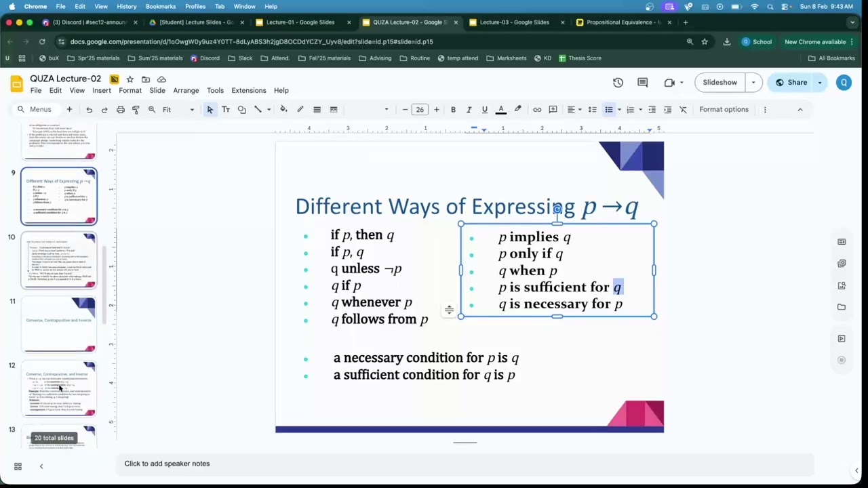Viewport: 868px width, 488px height.
Task: Choose the Select arrow cursor tool
Action: tap(210, 109)
